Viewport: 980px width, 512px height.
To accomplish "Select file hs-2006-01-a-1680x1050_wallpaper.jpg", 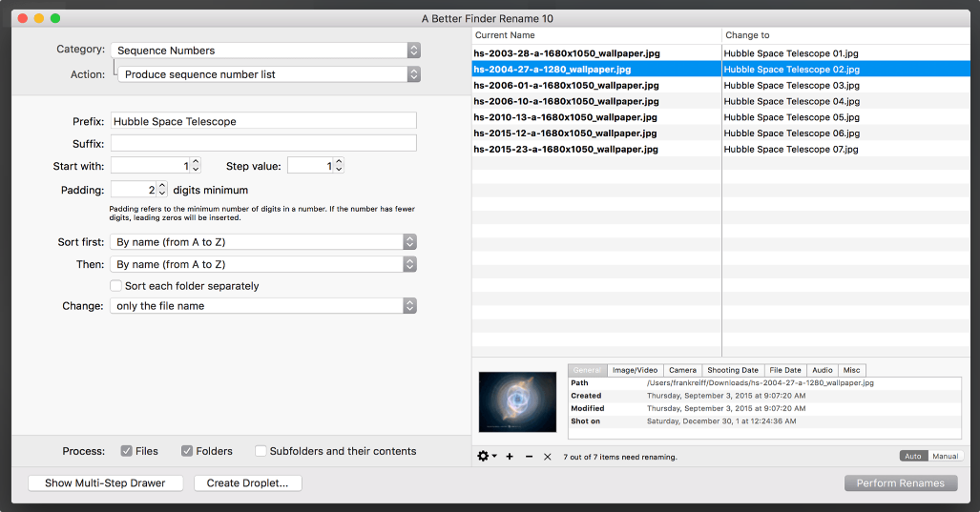I will 566,86.
